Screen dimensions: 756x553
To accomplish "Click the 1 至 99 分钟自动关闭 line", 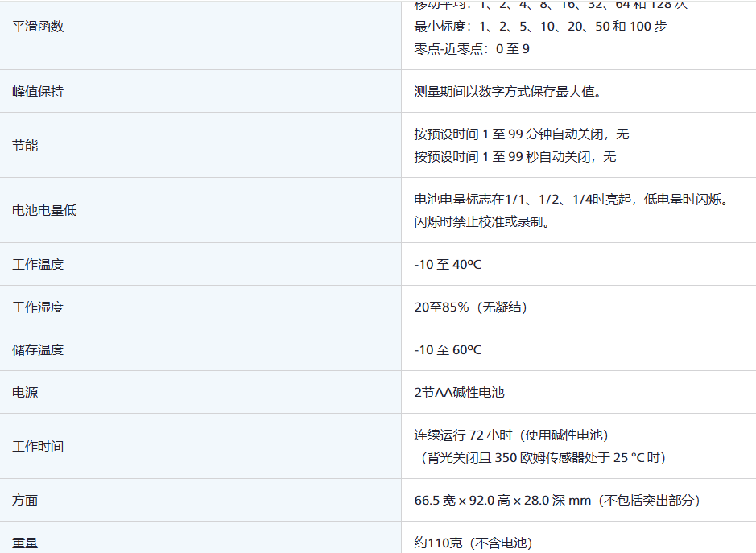I will [x=522, y=134].
